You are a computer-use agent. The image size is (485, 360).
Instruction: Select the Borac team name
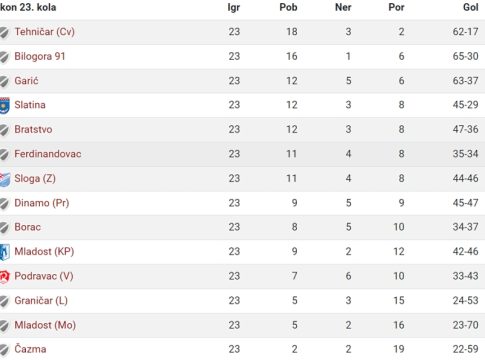click(28, 227)
